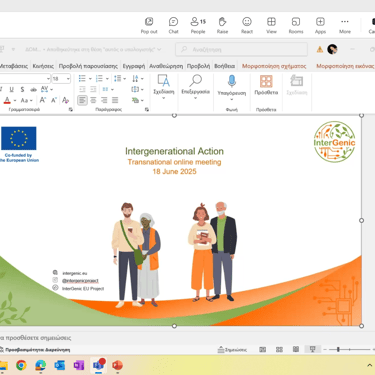Open the Μεταβάσεις (Transitions) tab

(x=14, y=66)
